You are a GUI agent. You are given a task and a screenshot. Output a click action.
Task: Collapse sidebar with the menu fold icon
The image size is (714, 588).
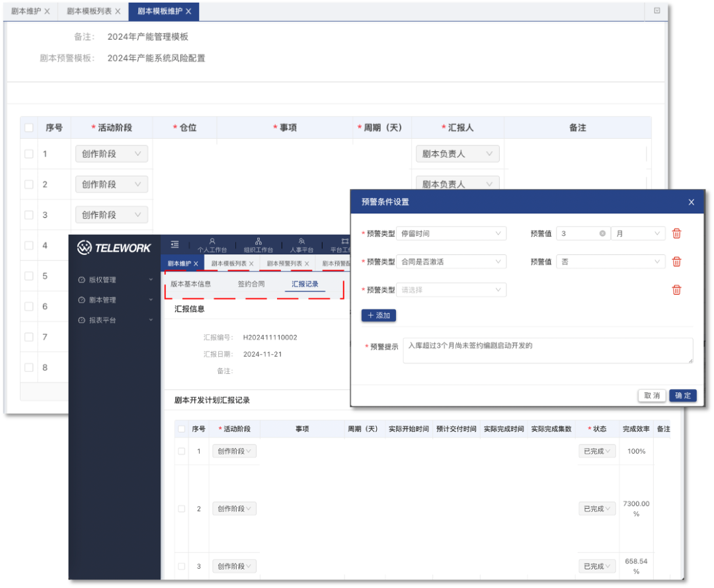coord(175,244)
